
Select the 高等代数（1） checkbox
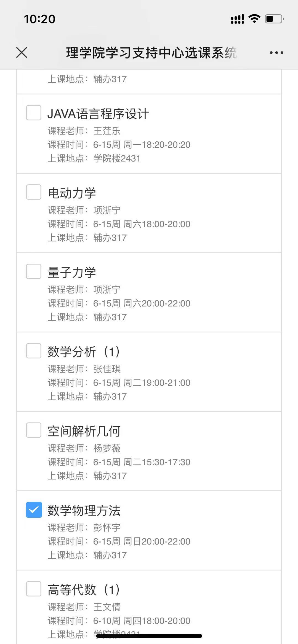tap(34, 589)
